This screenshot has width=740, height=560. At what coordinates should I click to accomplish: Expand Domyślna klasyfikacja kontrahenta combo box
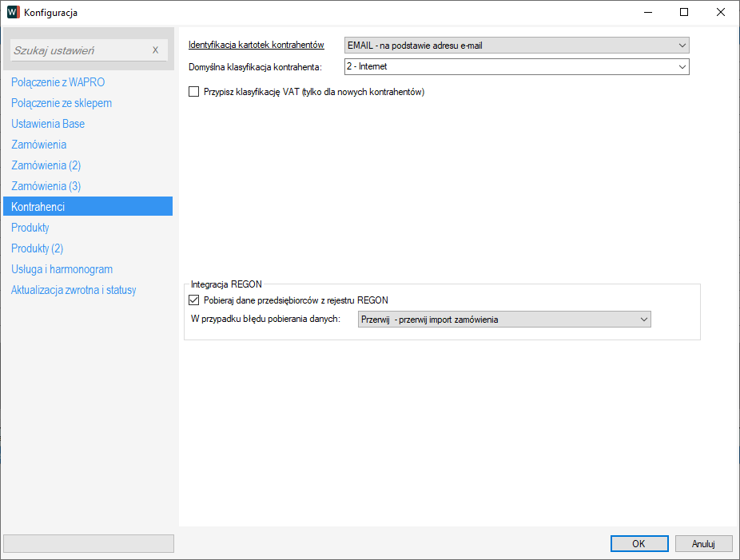pos(516,66)
